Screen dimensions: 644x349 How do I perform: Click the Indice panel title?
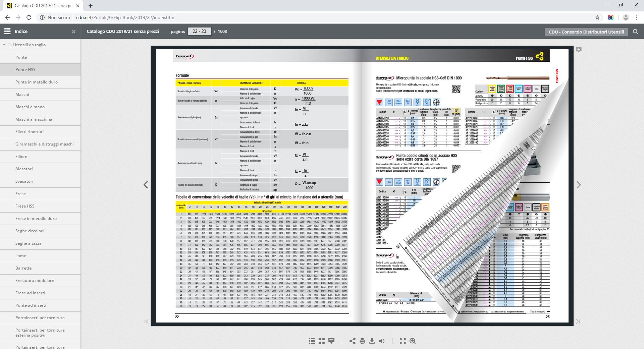(x=21, y=31)
